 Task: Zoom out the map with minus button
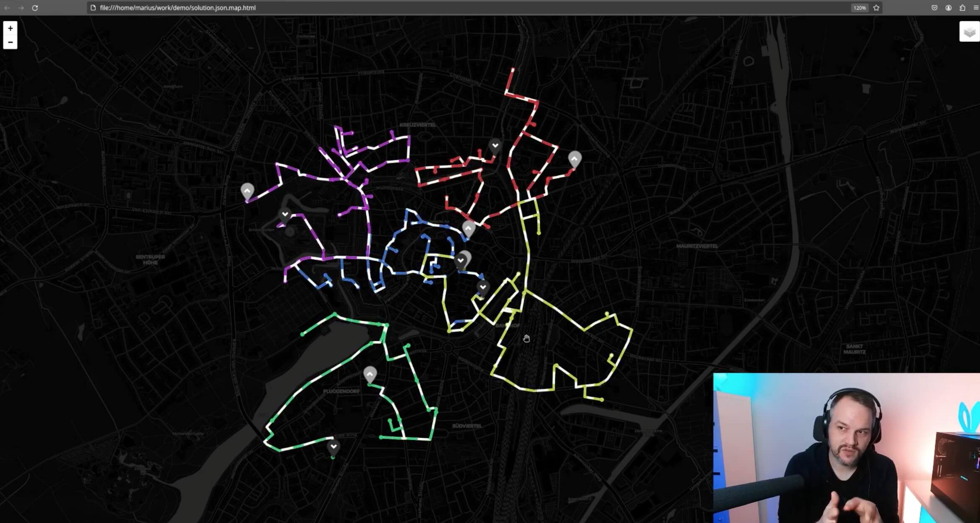(10, 42)
